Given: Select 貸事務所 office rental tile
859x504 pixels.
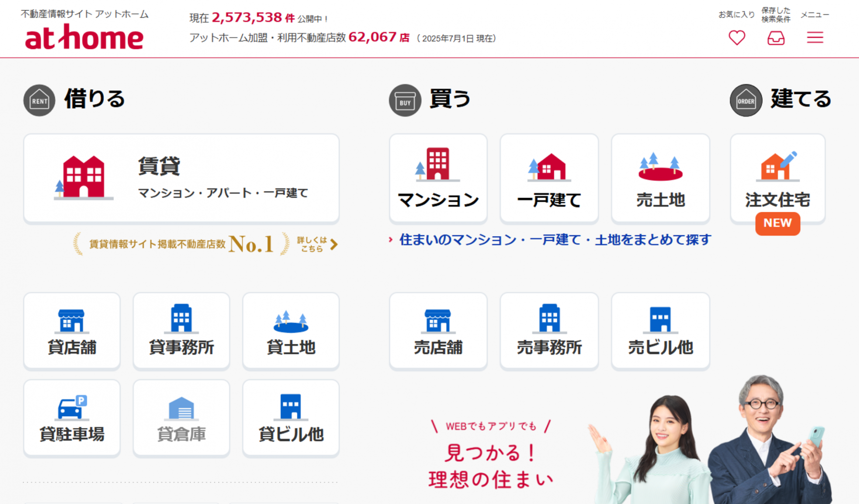Looking at the screenshot, I should [181, 330].
